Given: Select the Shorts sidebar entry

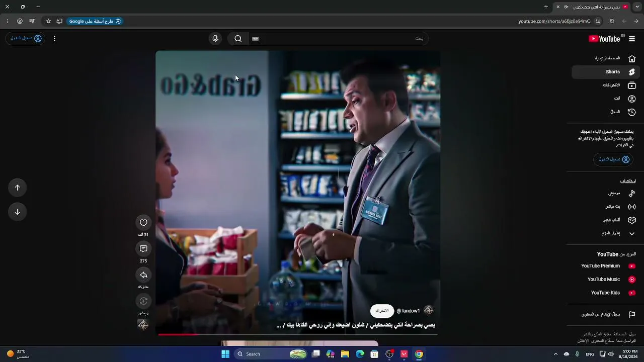Looking at the screenshot, I should (x=605, y=72).
